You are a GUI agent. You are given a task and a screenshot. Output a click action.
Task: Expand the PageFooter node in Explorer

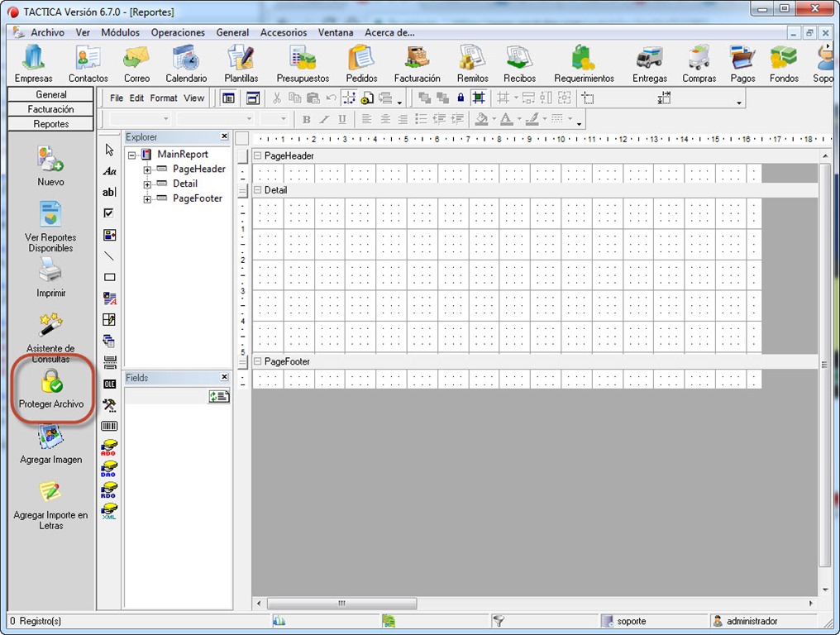(147, 199)
